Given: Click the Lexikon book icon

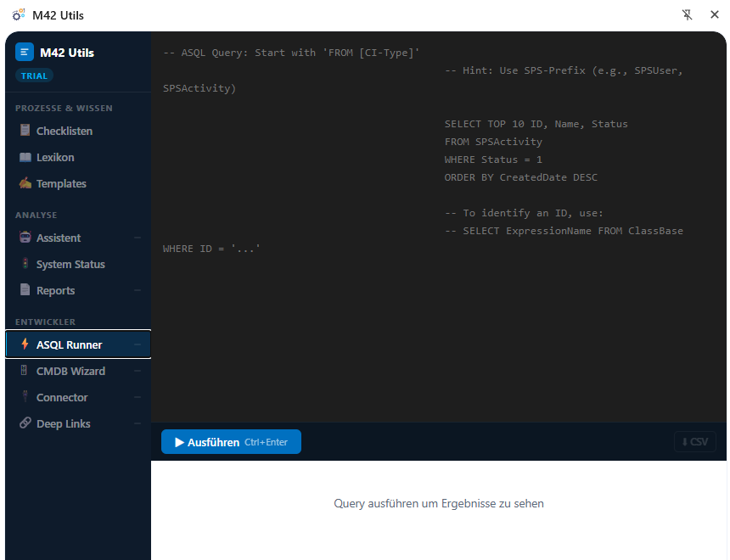Looking at the screenshot, I should (25, 157).
